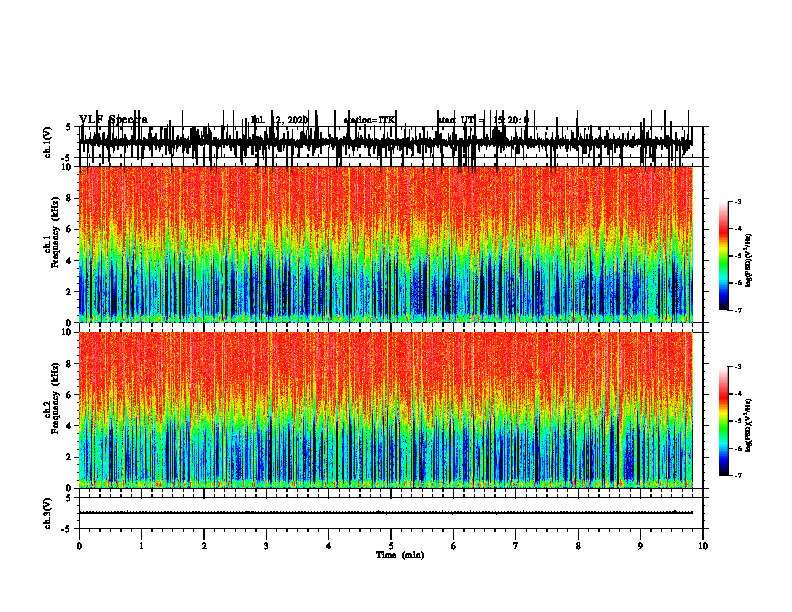Click the ch.3(V) axis label
The width and height of the screenshot is (792, 612).
pyautogui.click(x=48, y=513)
